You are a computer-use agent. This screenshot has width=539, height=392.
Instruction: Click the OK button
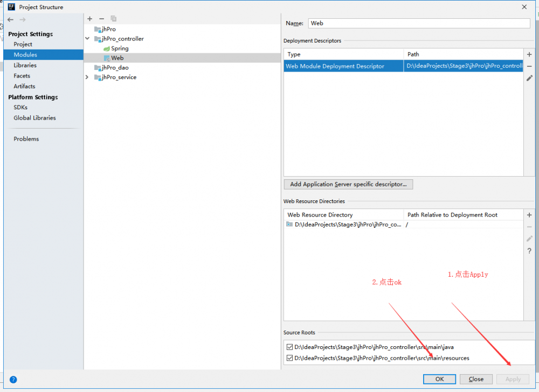point(439,379)
